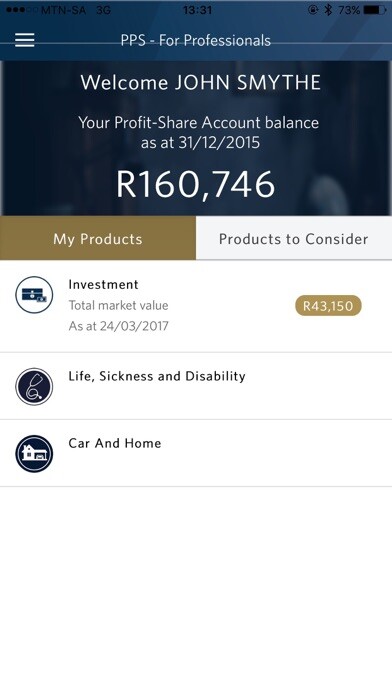Image resolution: width=392 pixels, height=696 pixels.
Task: Tap the As at 24/03/2017 date text
Action: click(x=119, y=326)
